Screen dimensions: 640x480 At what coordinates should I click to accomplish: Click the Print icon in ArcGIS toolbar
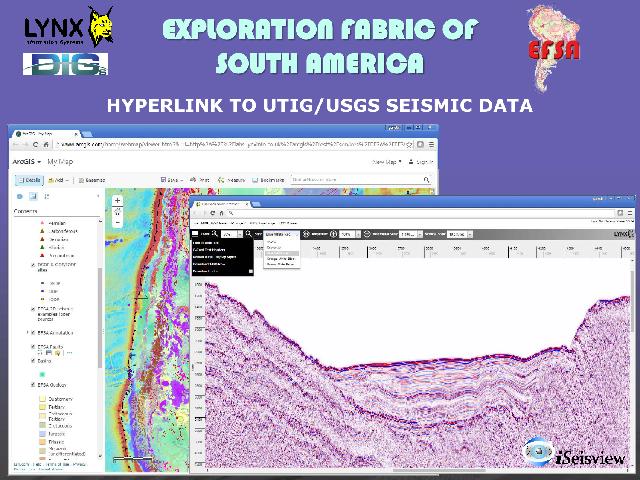tap(201, 180)
